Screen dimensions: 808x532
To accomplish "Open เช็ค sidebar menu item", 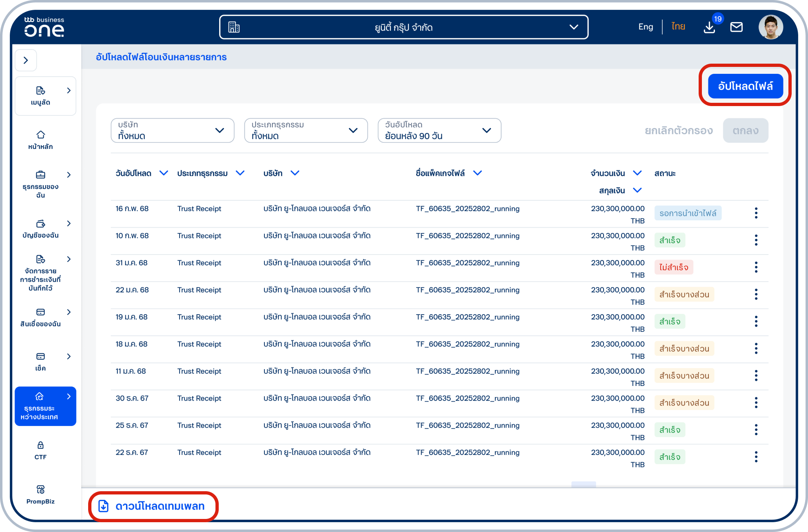I will (x=40, y=361).
